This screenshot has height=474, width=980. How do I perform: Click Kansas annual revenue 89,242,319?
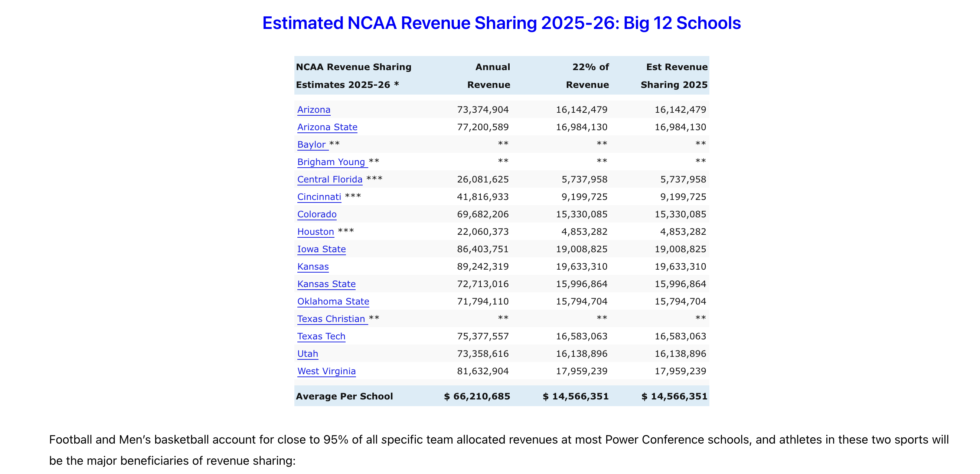point(483,267)
